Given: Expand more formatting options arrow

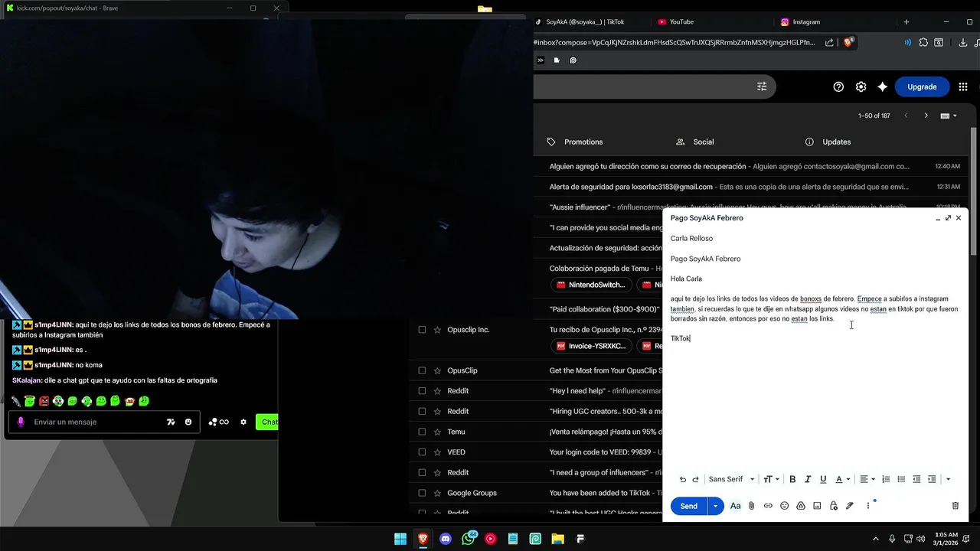Looking at the screenshot, I should 948,480.
